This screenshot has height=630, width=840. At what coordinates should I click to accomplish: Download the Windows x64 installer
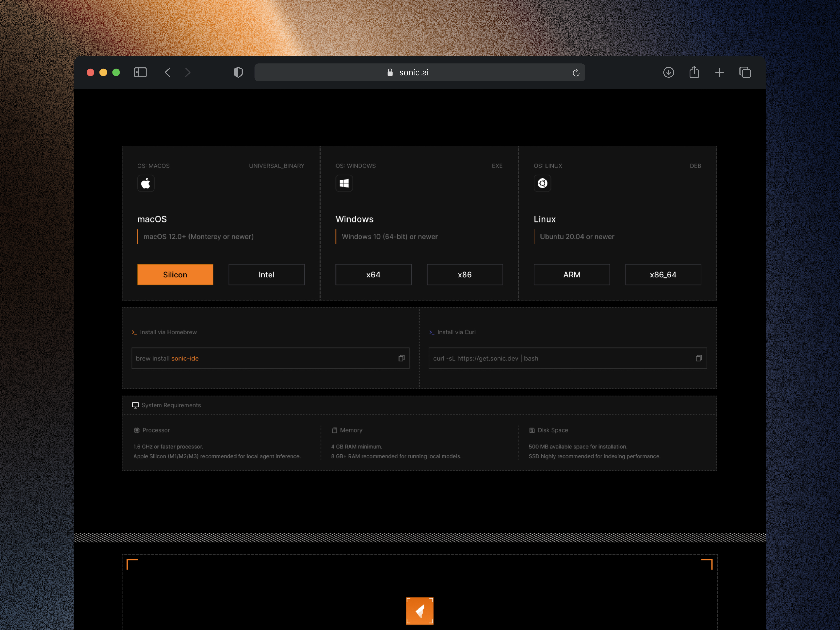[373, 275]
